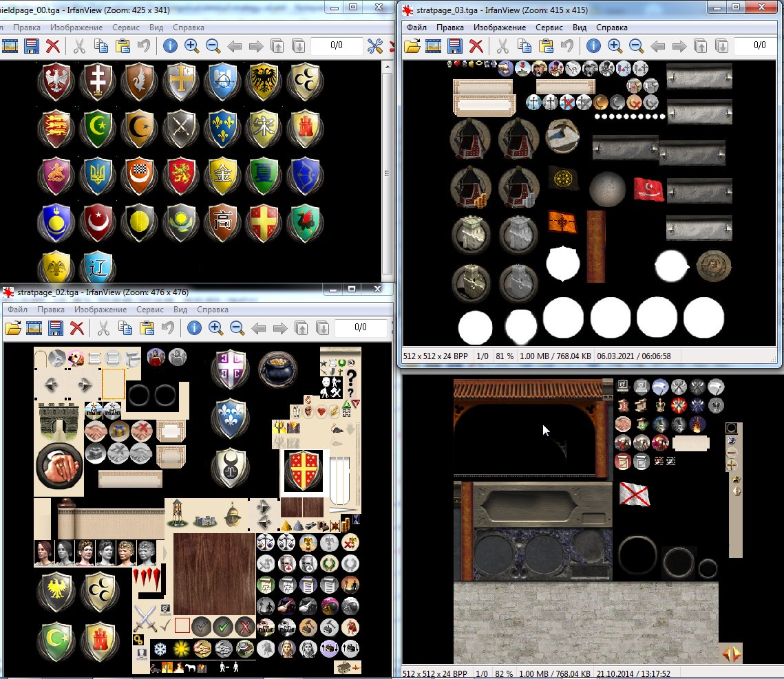Open Файл menu in stratpage_03 window

pos(416,28)
